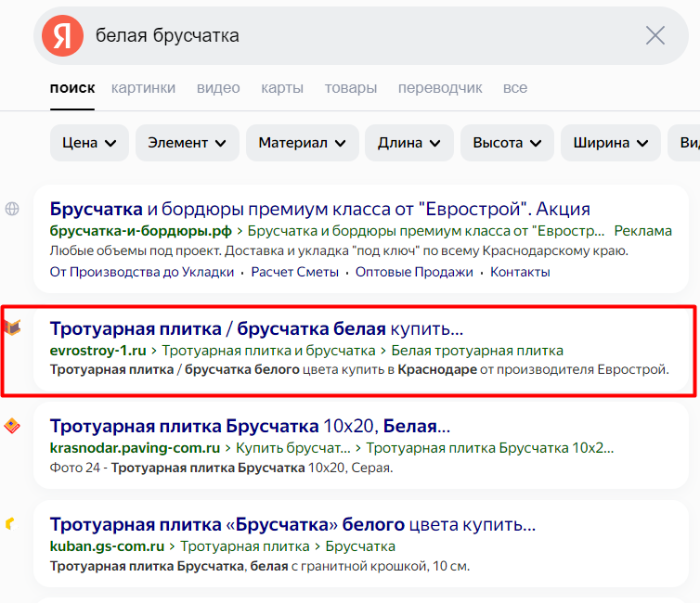Click the Yandex logo icon
The image size is (700, 603).
coord(62,36)
